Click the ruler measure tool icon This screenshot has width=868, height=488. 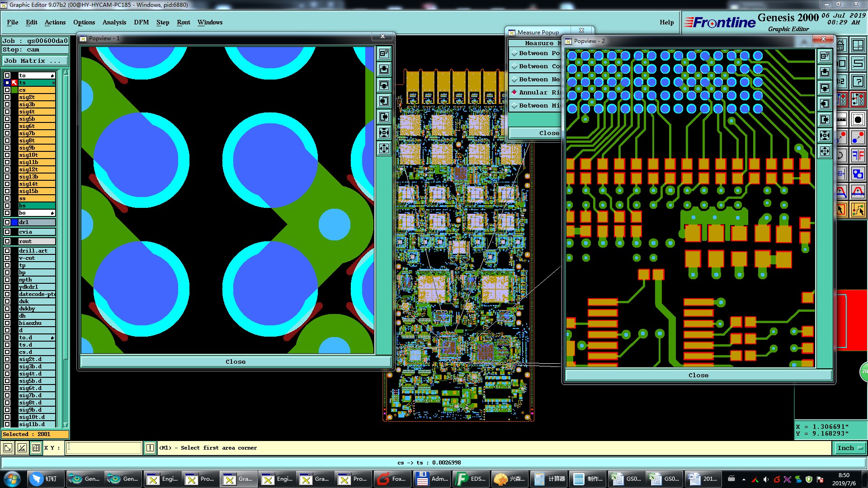[842, 119]
